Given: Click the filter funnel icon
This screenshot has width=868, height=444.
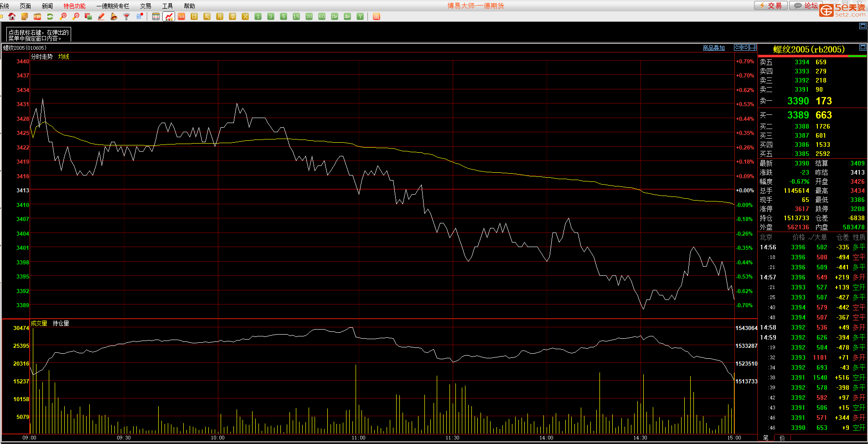Looking at the screenshot, I should [x=127, y=16].
